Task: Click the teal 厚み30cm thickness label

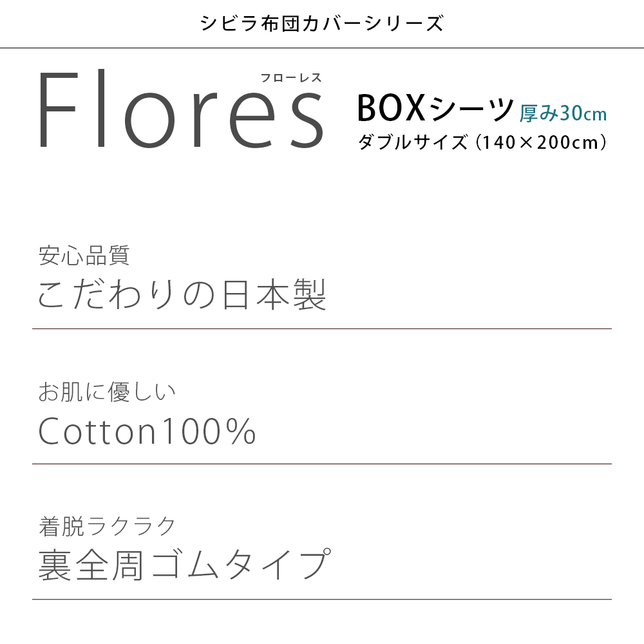Action: pos(563,113)
